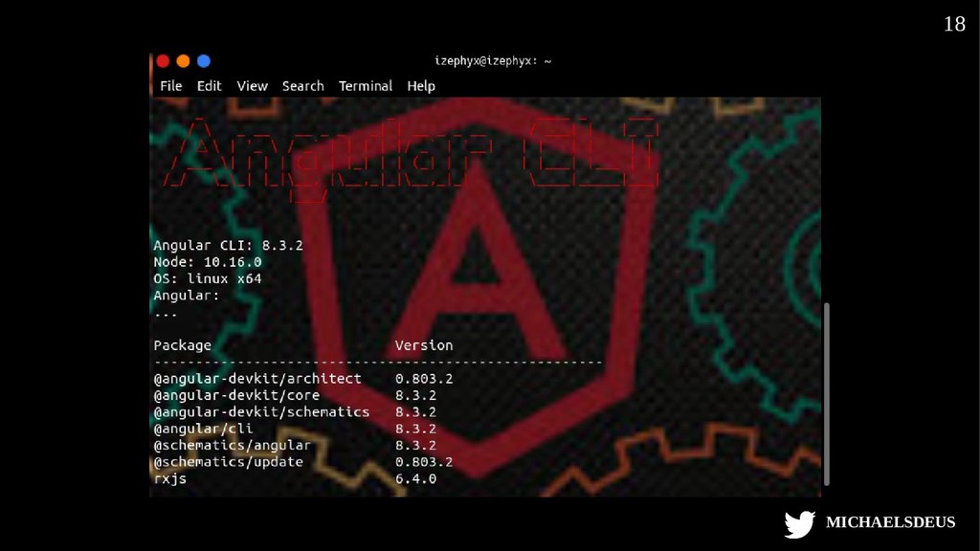This screenshot has width=980, height=551.
Task: Click the @angular/cli package name
Action: [203, 429]
